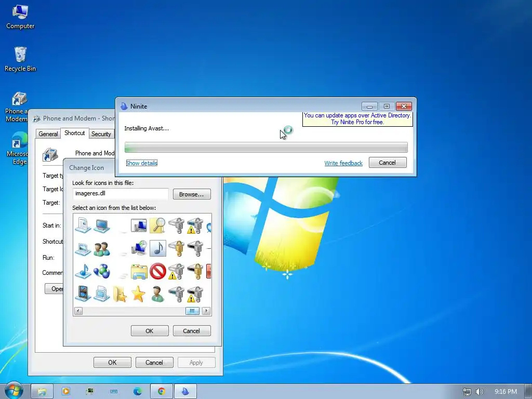
Task: Choose the single user portrait icon
Action: point(157,294)
